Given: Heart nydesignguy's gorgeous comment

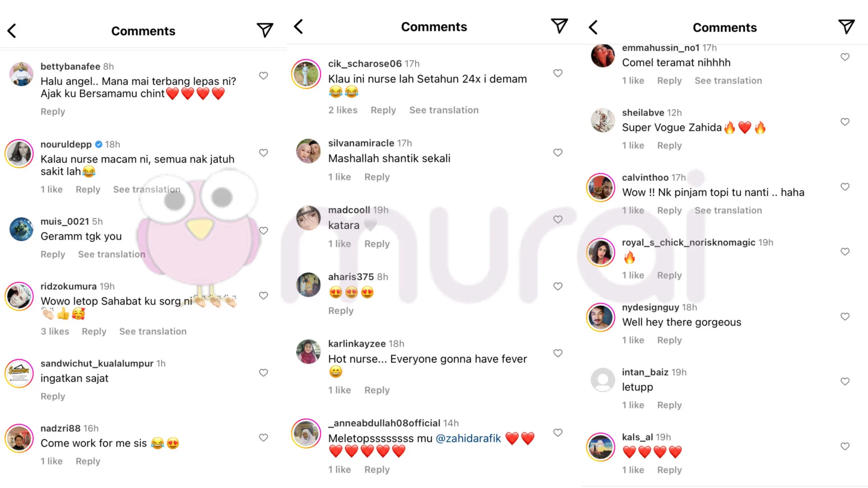Looking at the screenshot, I should [845, 316].
